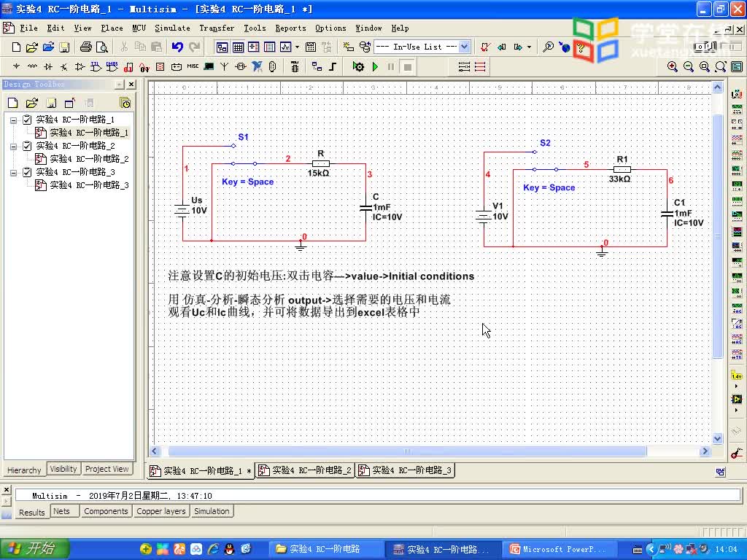Switch to 实验4 RC一阶电路_2 sheet tab
The image size is (747, 560).
pyautogui.click(x=306, y=470)
